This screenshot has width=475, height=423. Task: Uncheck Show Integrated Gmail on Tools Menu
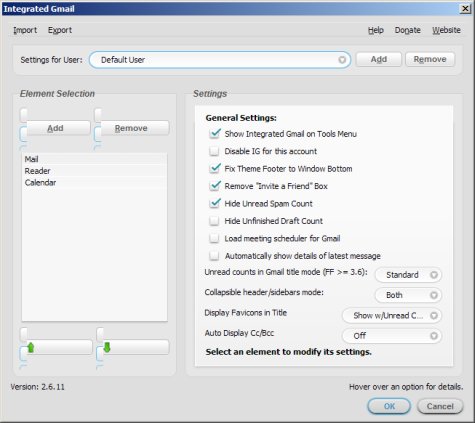coord(214,134)
